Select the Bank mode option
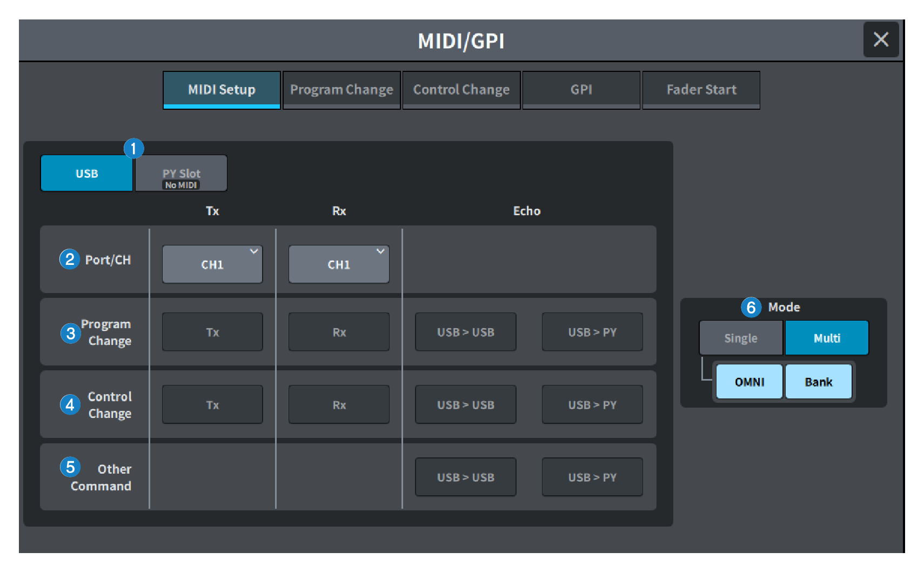The width and height of the screenshot is (924, 572). [x=818, y=381]
